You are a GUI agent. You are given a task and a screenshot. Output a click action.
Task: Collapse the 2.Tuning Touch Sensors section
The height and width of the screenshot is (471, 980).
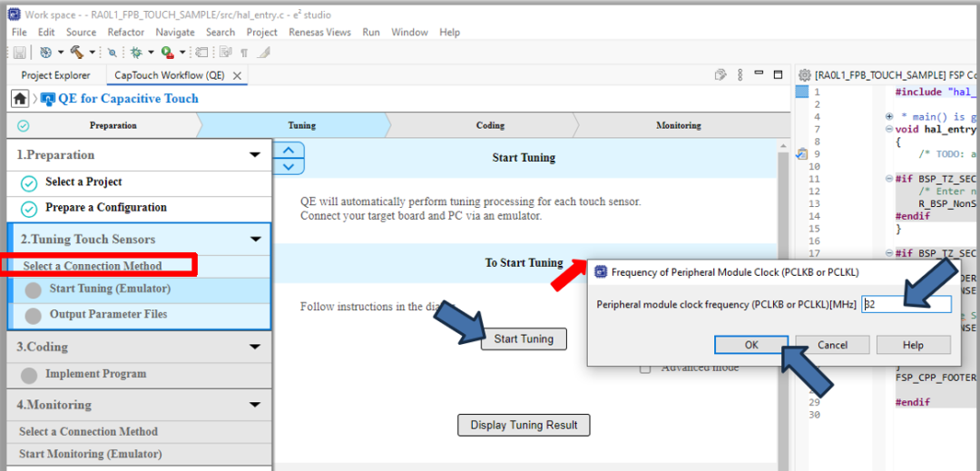pos(254,240)
